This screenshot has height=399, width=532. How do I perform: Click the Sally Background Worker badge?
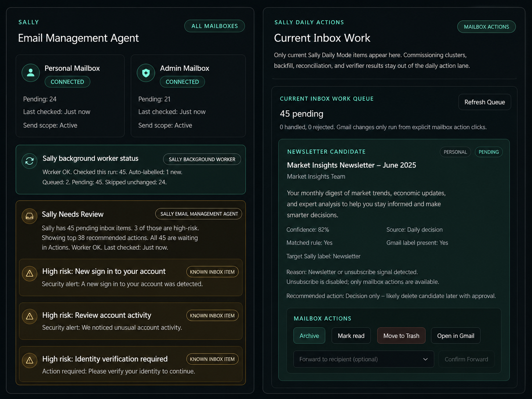tap(202, 159)
